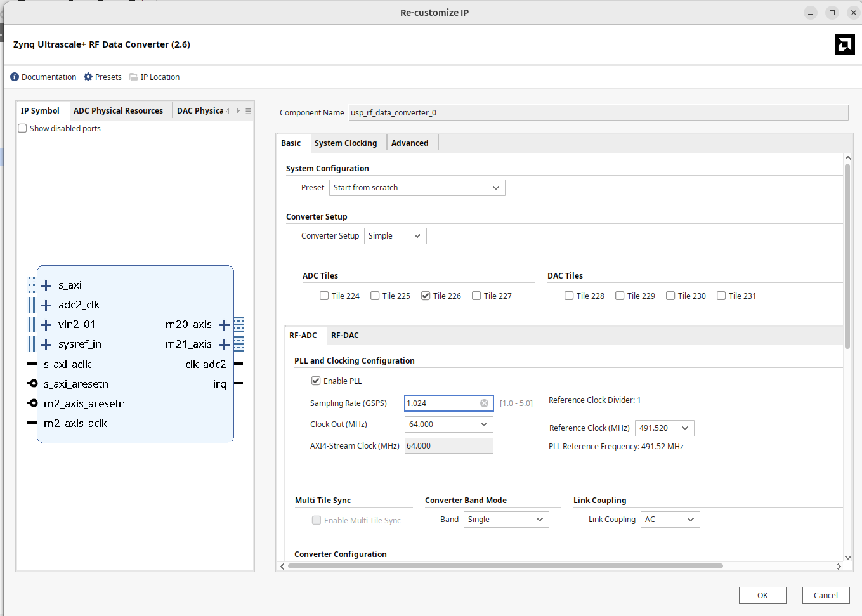Clear the Sampling Rate field with the x icon
Viewport: 862px width, 616px height.
[484, 403]
